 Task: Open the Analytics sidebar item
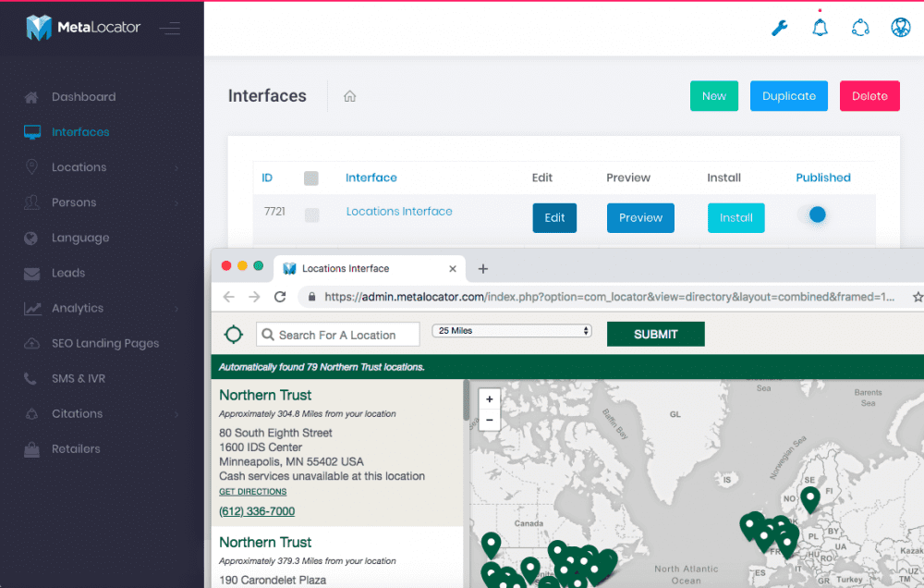(78, 309)
